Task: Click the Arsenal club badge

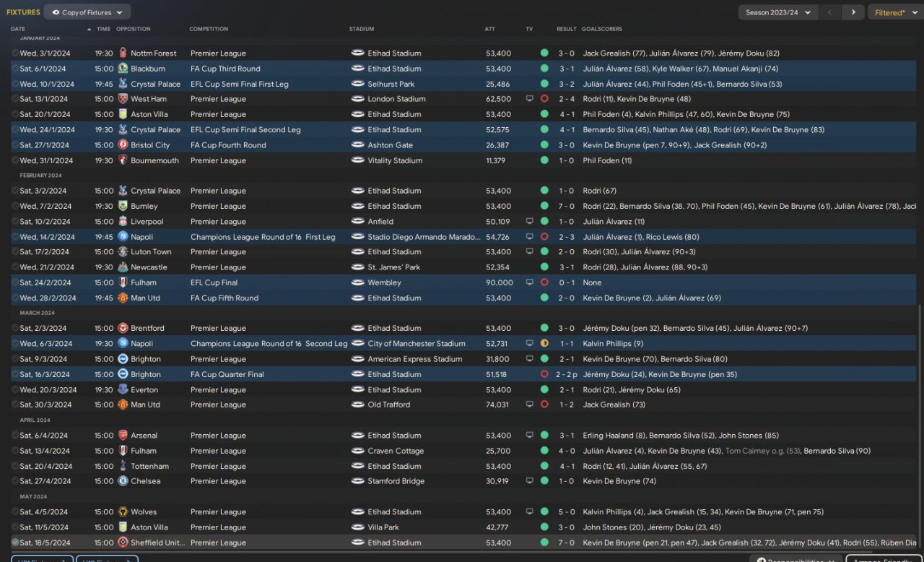Action: (x=123, y=436)
